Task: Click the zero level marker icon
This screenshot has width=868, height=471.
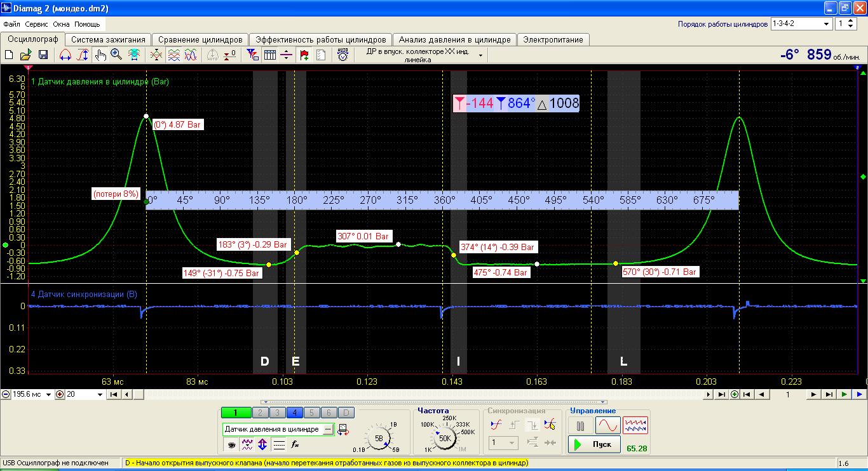Action: pyautogui.click(x=230, y=55)
